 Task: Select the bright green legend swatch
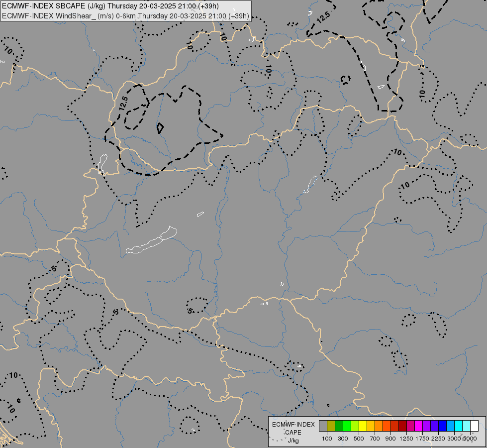[347, 426]
